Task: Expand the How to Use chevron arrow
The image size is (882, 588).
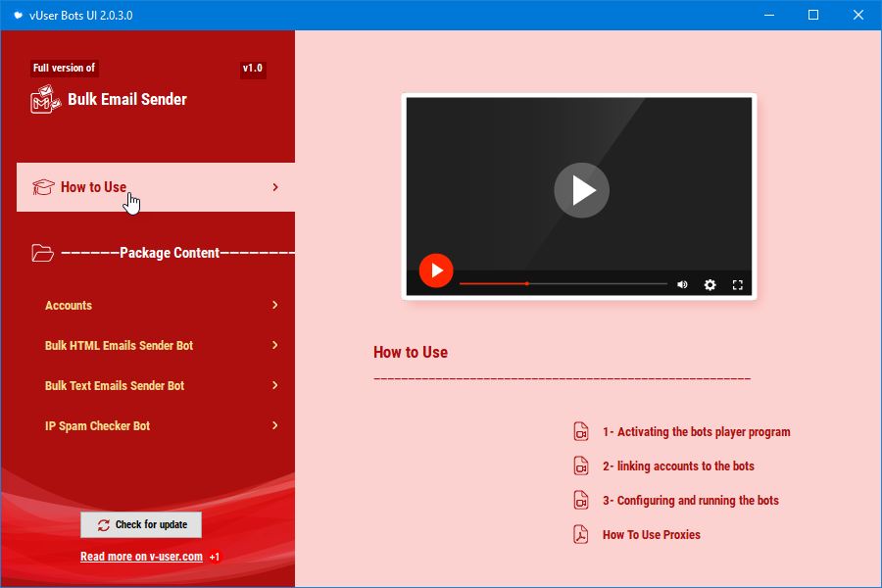Action: tap(275, 187)
